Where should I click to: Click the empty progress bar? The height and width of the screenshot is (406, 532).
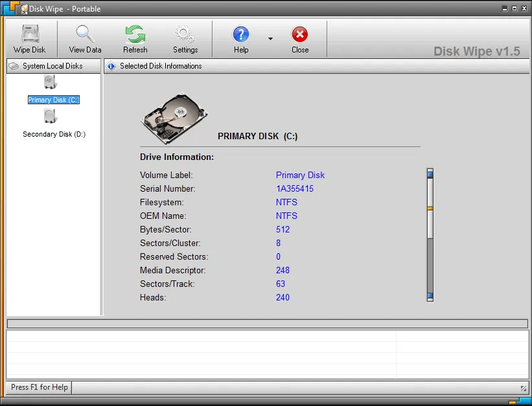268,324
